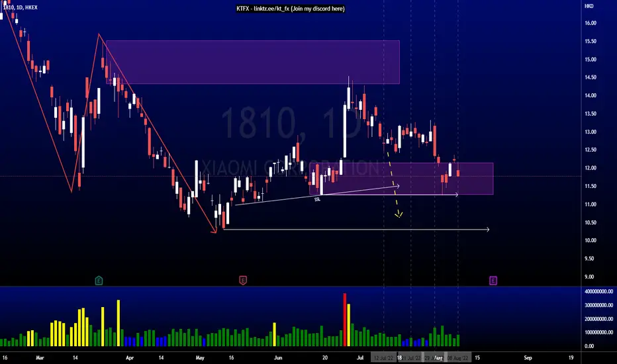Click the 100000000.00 volume axis label
The width and height of the screenshot is (617, 364).
click(599, 332)
